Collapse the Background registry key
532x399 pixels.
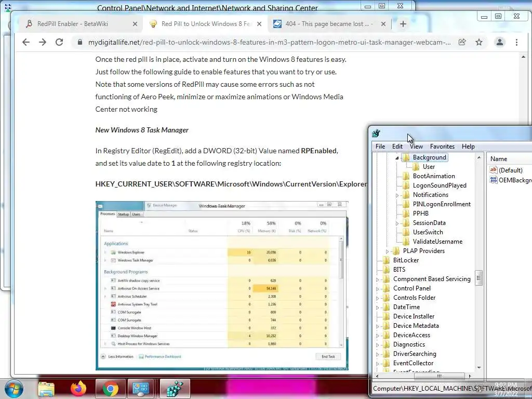397,158
